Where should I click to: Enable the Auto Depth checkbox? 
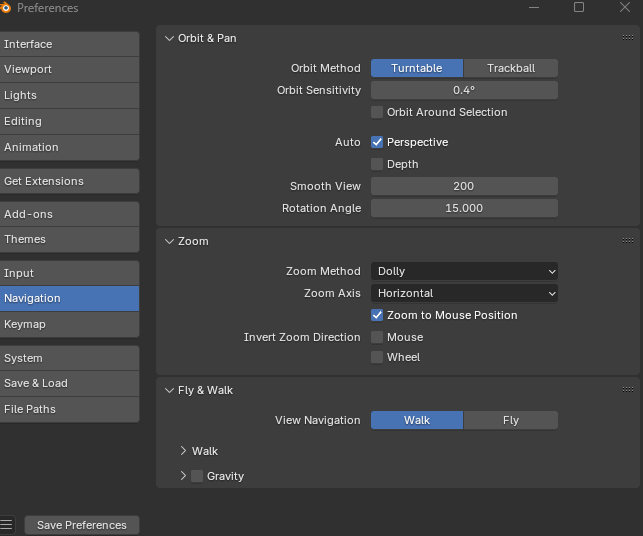pos(377,164)
